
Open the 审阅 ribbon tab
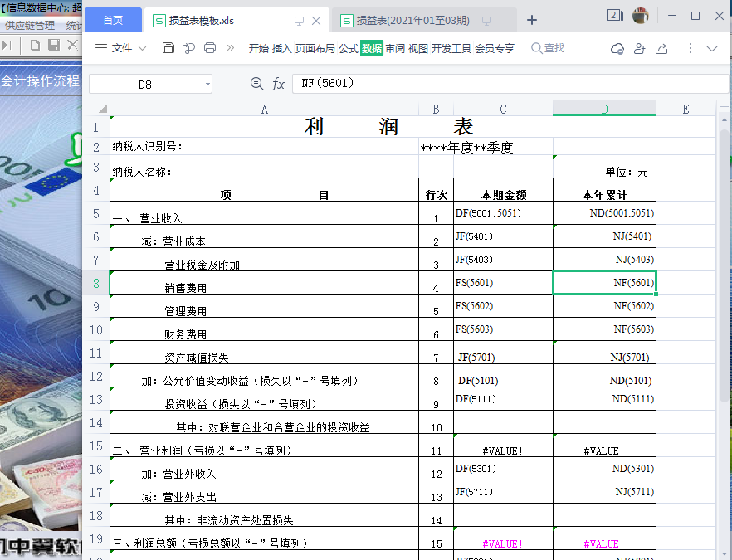[x=395, y=48]
